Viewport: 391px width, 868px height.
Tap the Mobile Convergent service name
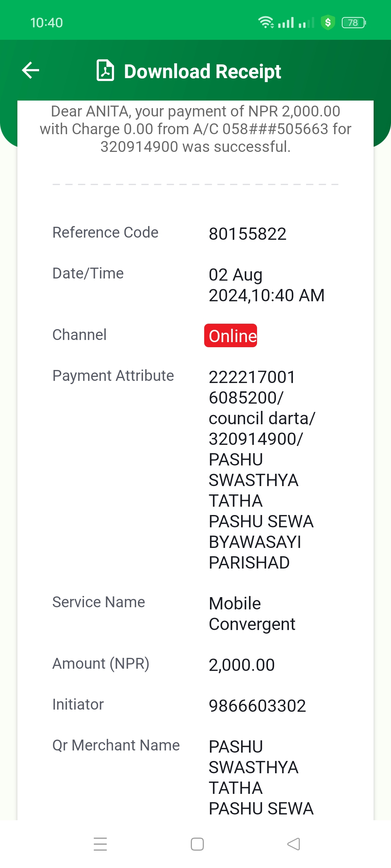252,614
